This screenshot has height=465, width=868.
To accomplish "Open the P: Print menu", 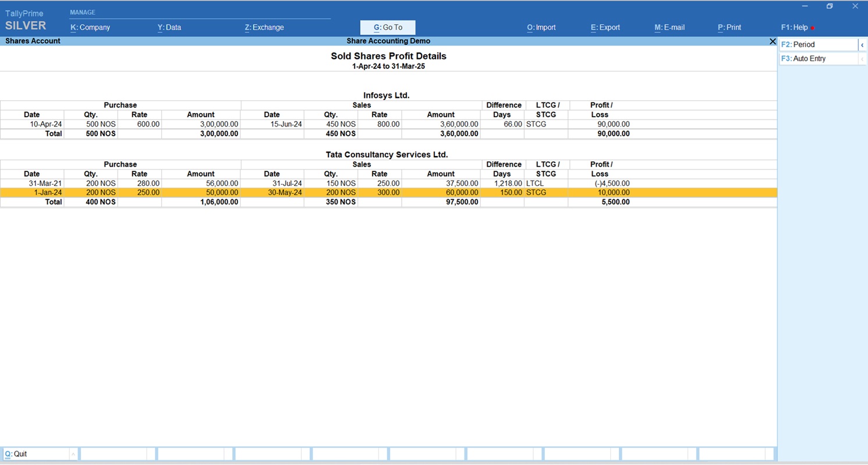I will pos(729,27).
